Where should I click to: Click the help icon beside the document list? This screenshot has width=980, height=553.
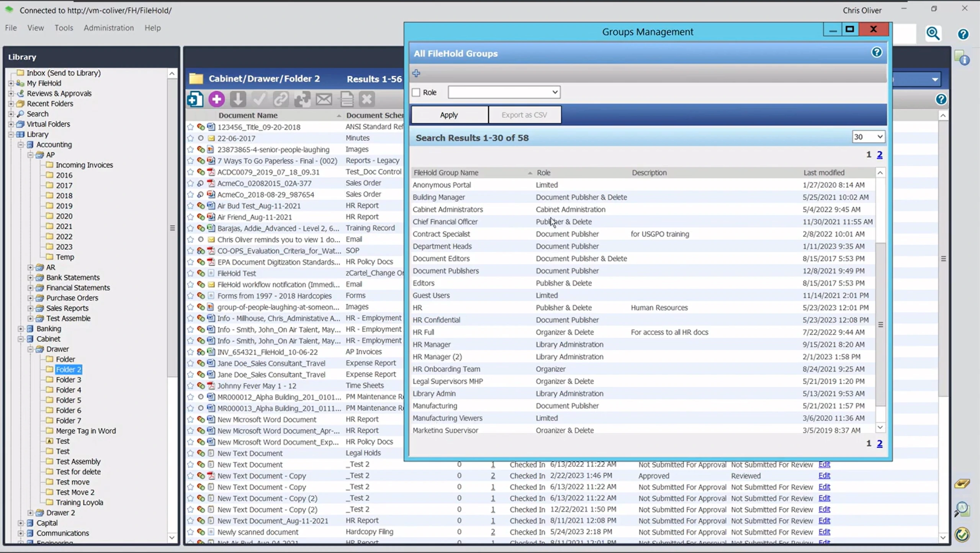click(941, 100)
